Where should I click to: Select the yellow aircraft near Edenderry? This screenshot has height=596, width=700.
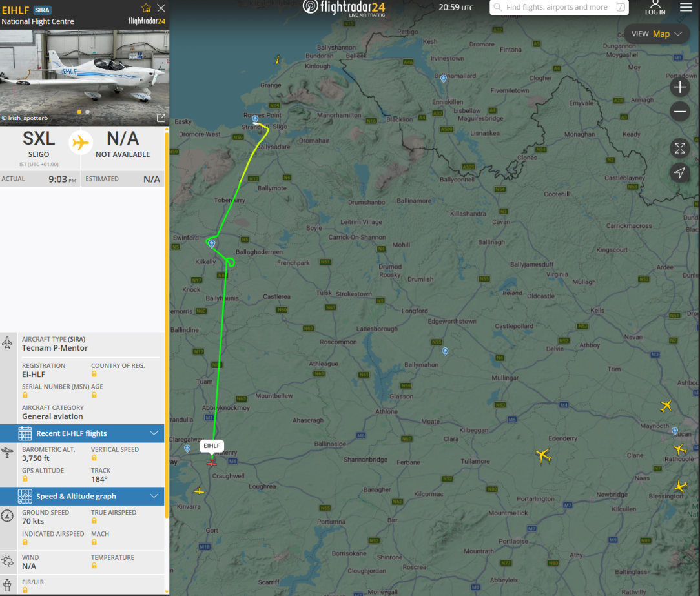pos(543,456)
